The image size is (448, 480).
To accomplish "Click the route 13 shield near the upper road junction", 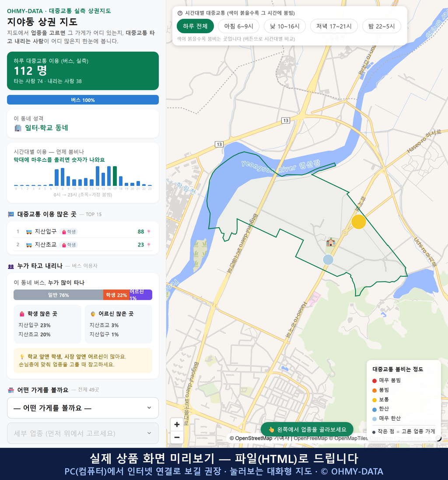I will (x=286, y=120).
